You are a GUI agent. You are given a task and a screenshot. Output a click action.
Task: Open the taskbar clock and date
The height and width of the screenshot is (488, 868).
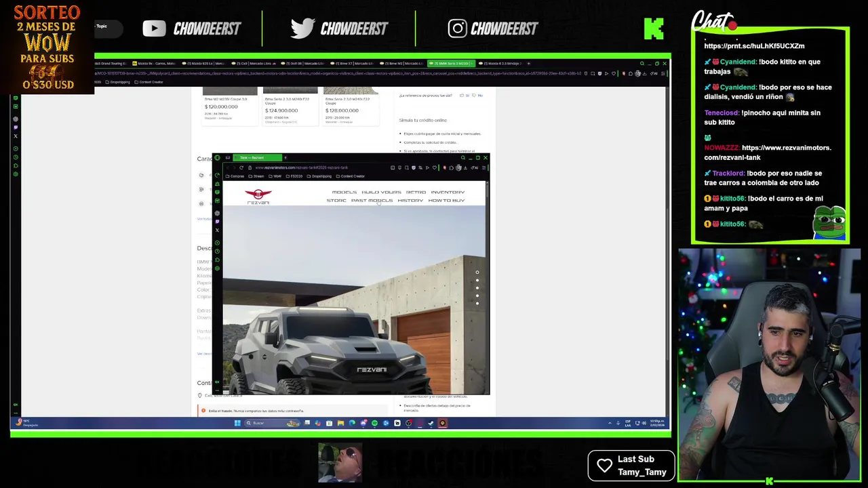(657, 423)
